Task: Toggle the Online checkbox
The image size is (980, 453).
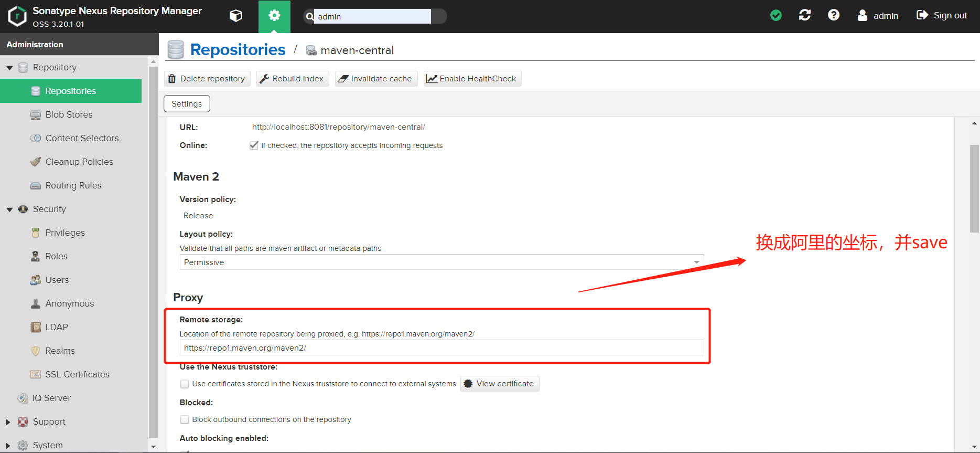Action: [x=254, y=145]
